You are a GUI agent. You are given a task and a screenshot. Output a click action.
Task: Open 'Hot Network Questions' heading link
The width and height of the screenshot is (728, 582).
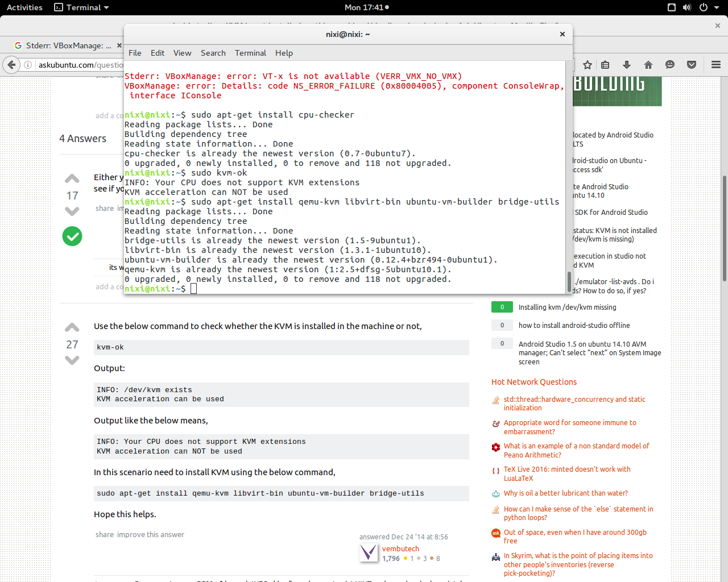(534, 382)
